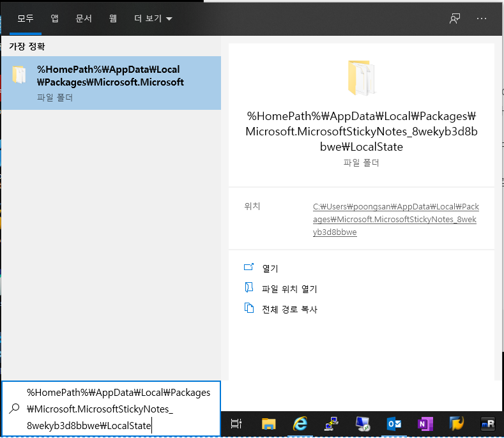Open Outlook from the taskbar
This screenshot has width=504, height=438.
[393, 424]
